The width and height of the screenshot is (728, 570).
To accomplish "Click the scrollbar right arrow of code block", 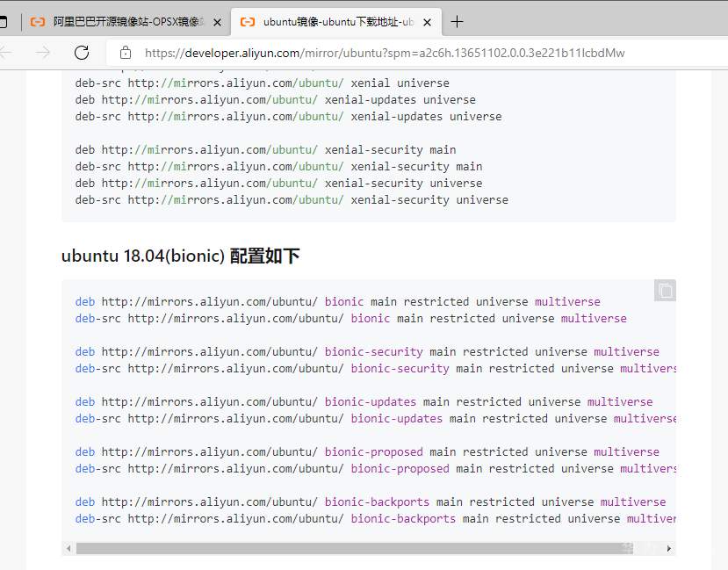I will pyautogui.click(x=668, y=549).
